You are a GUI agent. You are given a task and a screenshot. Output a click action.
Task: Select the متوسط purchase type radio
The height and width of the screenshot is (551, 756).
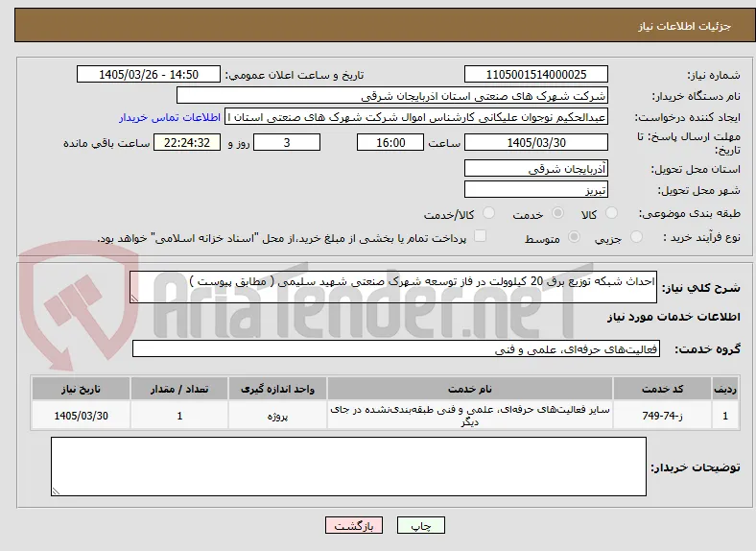(574, 236)
